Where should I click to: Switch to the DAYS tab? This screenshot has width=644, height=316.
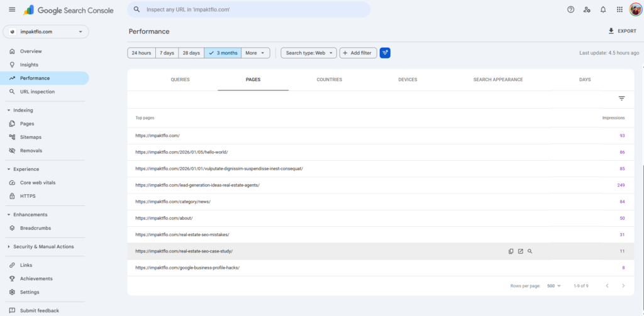pyautogui.click(x=585, y=80)
